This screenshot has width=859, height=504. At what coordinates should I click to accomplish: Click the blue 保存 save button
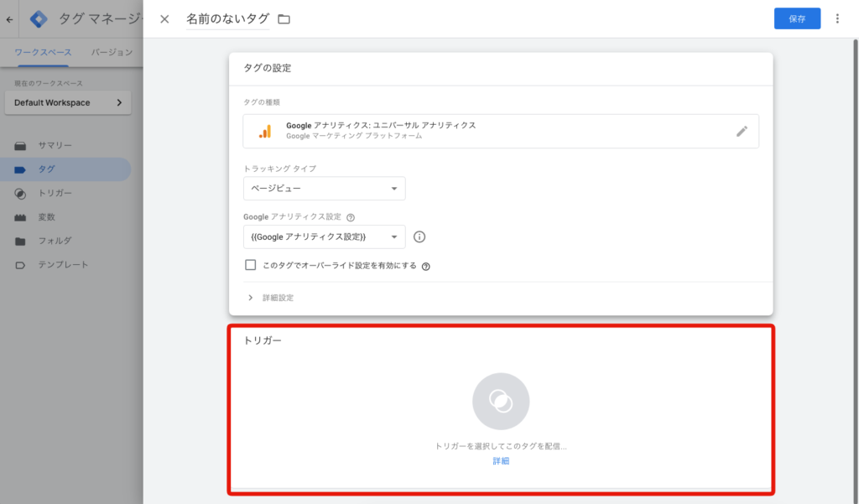coord(797,18)
